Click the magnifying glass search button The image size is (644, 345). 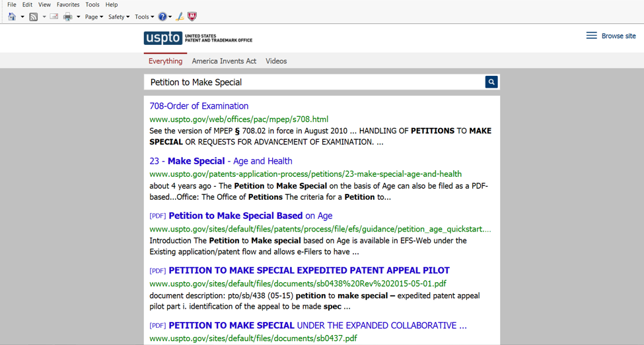(x=491, y=82)
